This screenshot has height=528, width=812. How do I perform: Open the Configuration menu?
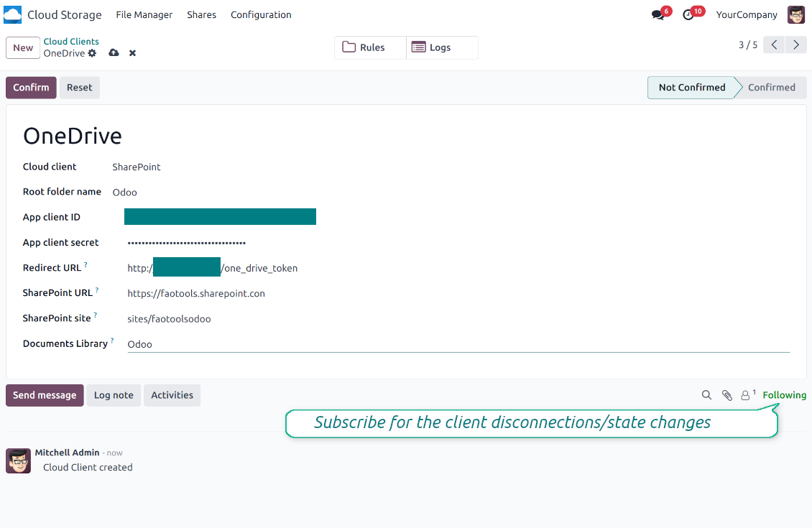tap(261, 14)
